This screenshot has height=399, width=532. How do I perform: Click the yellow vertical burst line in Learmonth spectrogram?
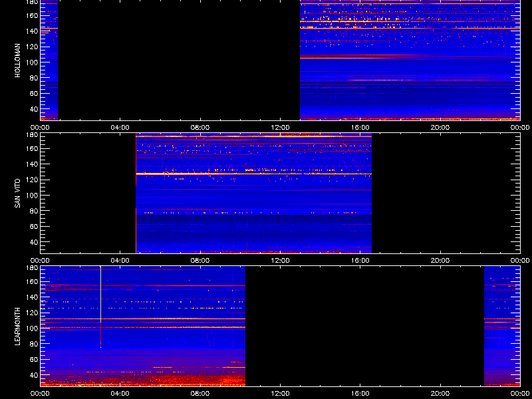tap(101, 295)
